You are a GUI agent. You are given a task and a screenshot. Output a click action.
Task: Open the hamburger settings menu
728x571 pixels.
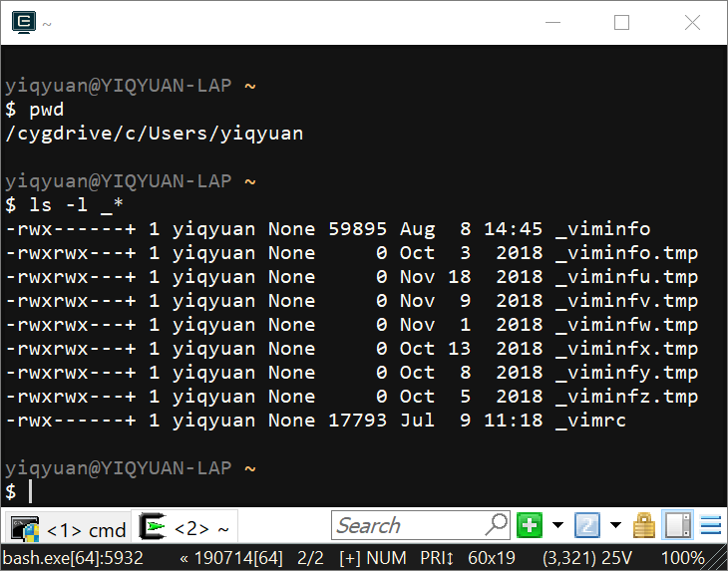pyautogui.click(x=710, y=525)
